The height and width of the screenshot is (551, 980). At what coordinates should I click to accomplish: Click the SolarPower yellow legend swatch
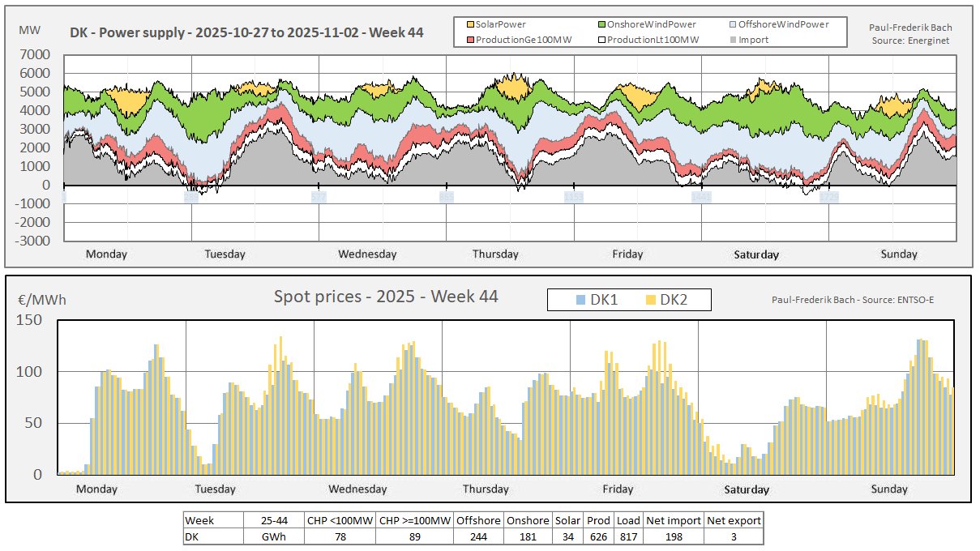tap(469, 24)
